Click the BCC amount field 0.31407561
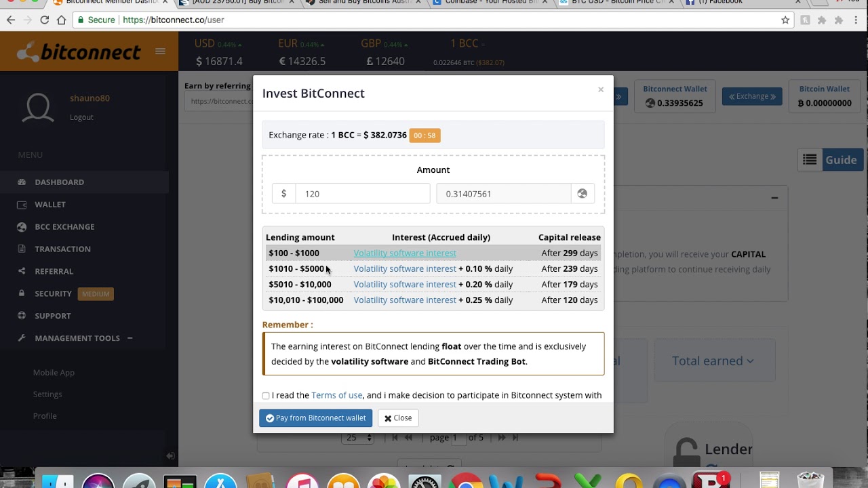This screenshot has width=868, height=488. point(504,194)
